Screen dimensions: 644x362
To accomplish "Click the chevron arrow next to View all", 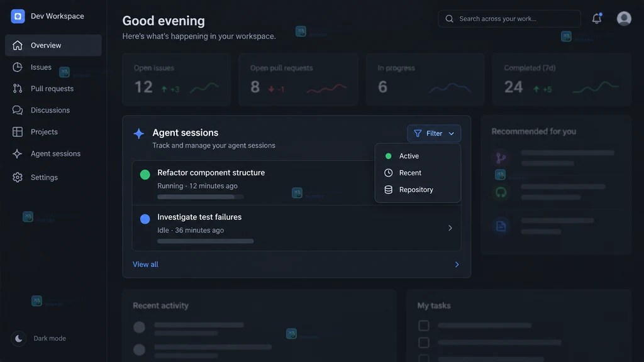I will point(457,265).
